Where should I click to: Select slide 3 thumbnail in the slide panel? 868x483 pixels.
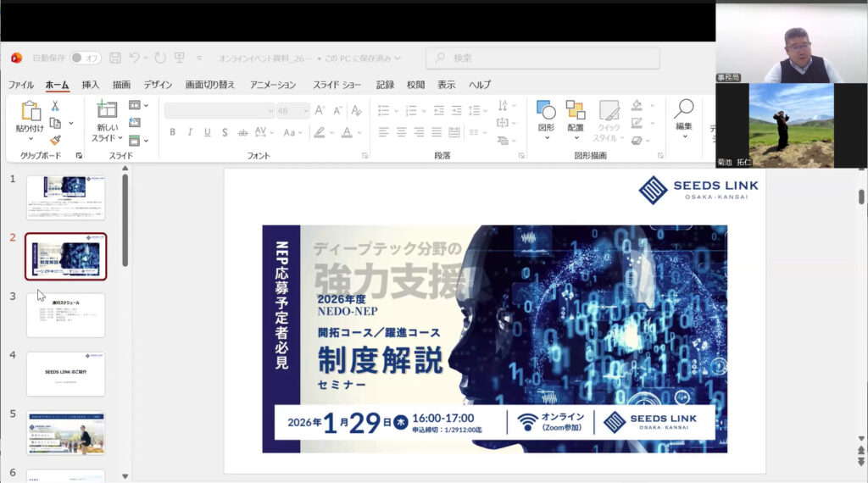click(66, 315)
